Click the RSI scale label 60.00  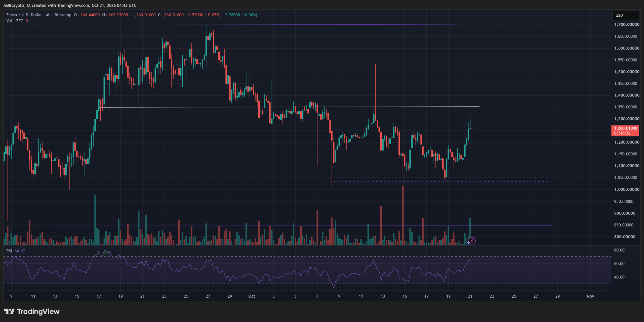pos(619,264)
